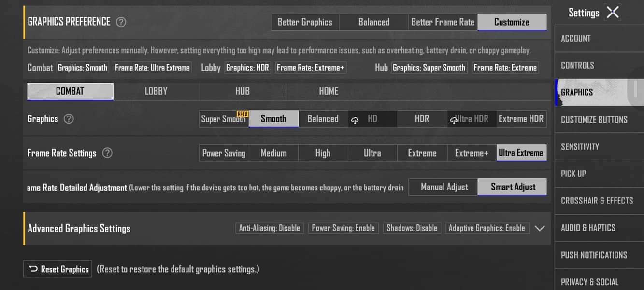Open the HOME tab
644x290 pixels.
[329, 91]
